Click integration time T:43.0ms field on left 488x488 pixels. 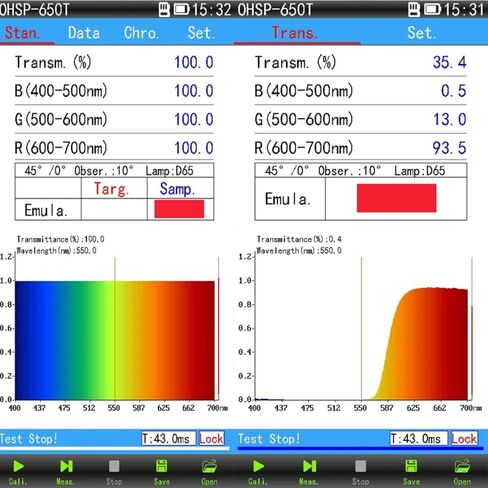point(166,439)
